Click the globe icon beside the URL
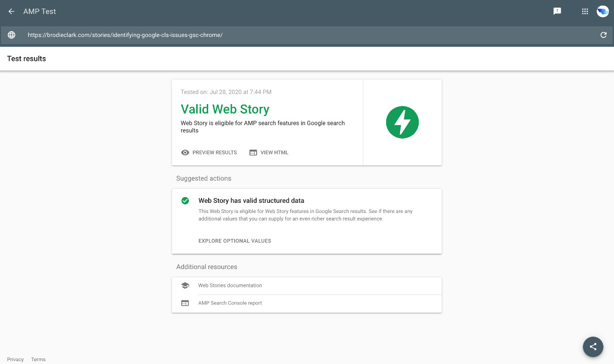 (11, 35)
